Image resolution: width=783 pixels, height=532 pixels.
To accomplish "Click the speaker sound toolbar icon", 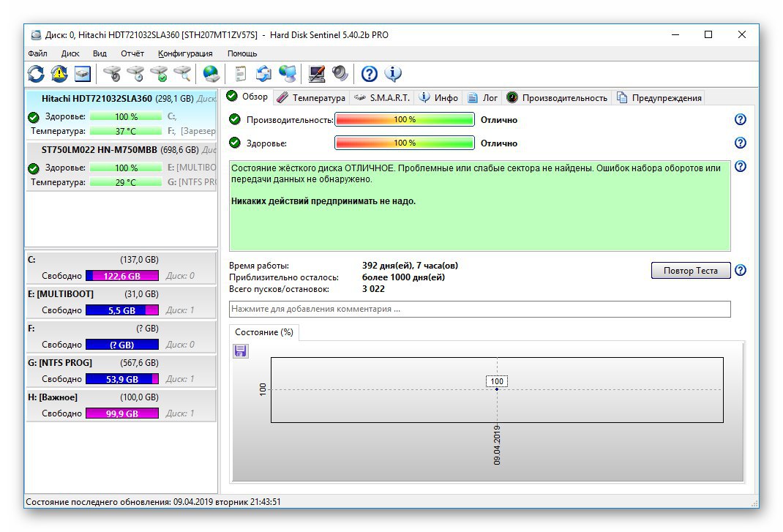I will coord(340,74).
